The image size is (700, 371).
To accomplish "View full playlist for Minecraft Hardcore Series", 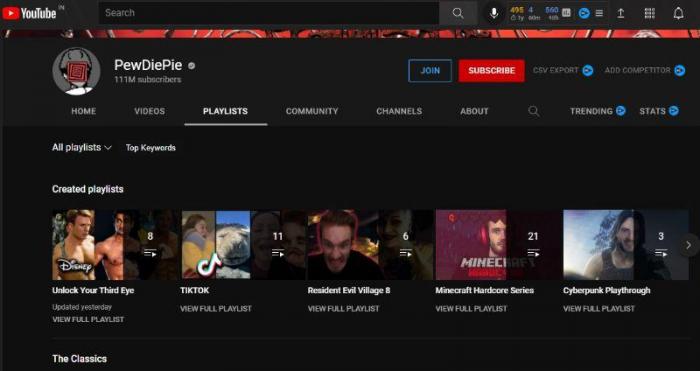I will (471, 308).
